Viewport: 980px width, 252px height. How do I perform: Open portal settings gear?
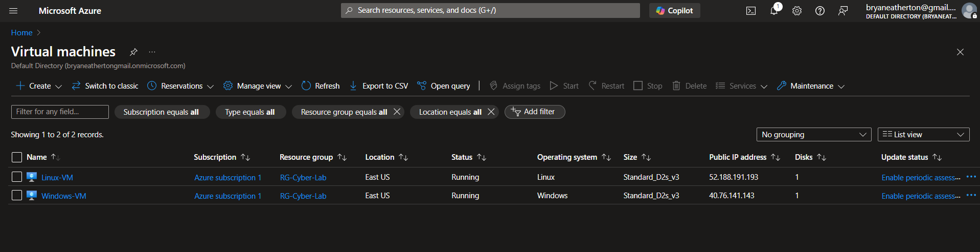tap(797, 11)
